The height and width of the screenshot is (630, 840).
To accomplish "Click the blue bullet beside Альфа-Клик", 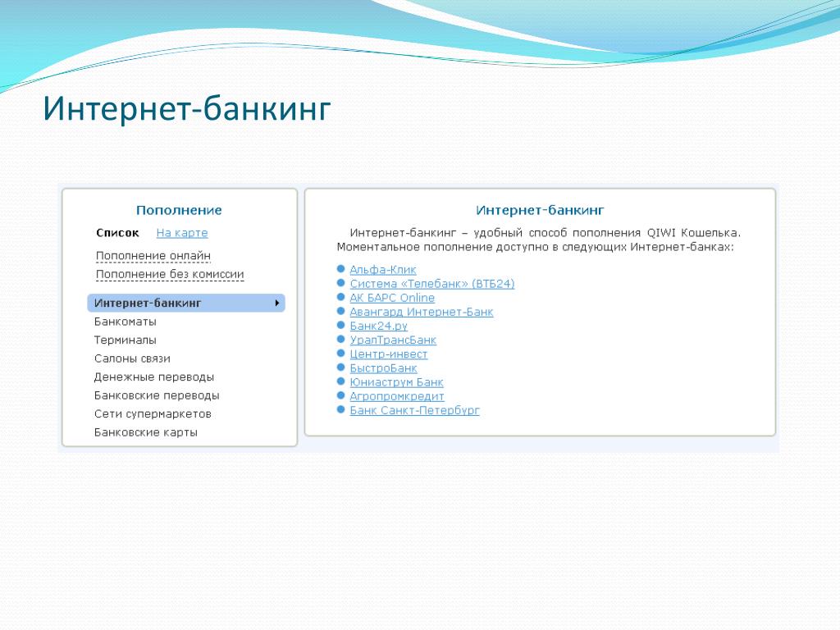I will [340, 268].
